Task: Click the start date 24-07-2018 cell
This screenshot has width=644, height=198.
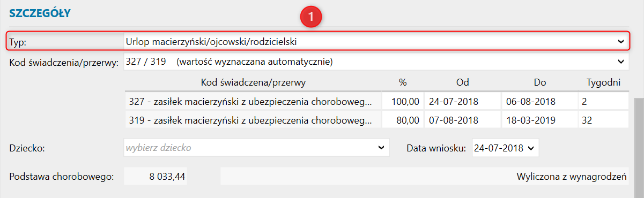Action: pos(462,101)
